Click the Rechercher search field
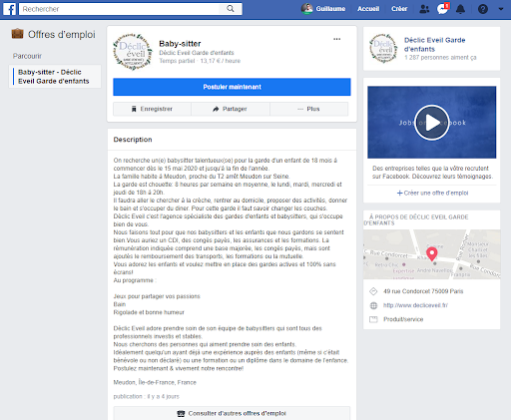This screenshot has width=511, height=420. (119, 9)
